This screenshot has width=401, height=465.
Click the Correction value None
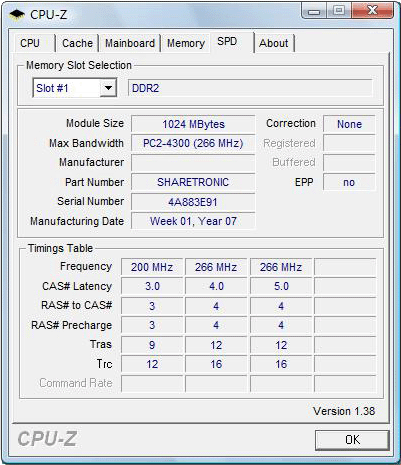349,124
